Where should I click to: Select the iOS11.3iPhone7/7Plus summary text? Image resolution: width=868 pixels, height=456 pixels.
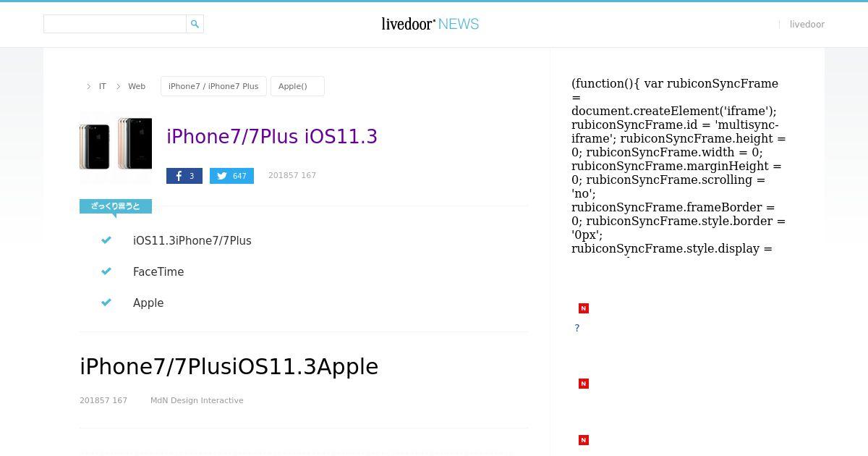[192, 241]
